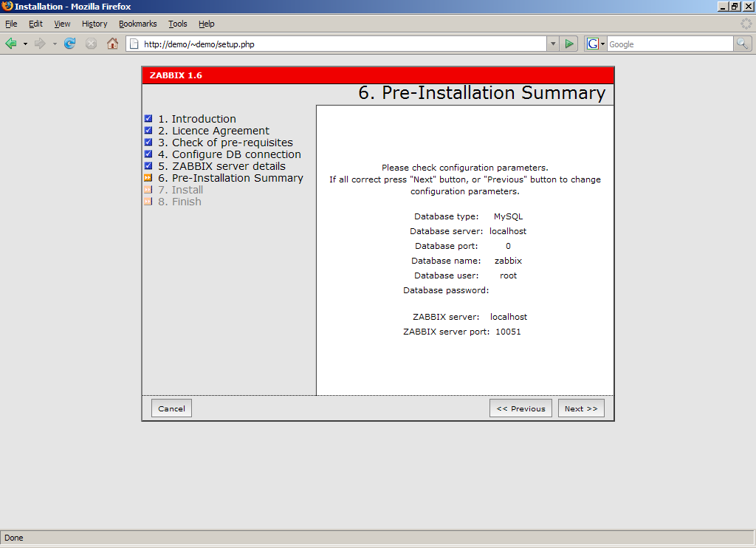This screenshot has width=756, height=548.
Task: Click the '1. Introduction' step text
Action: tap(197, 119)
